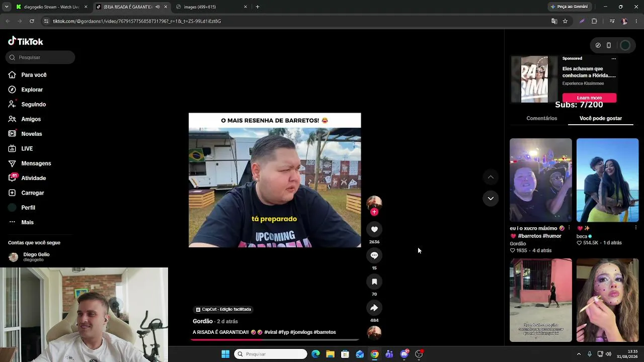Go to previous video arrow
The image size is (644, 362).
[x=491, y=177]
